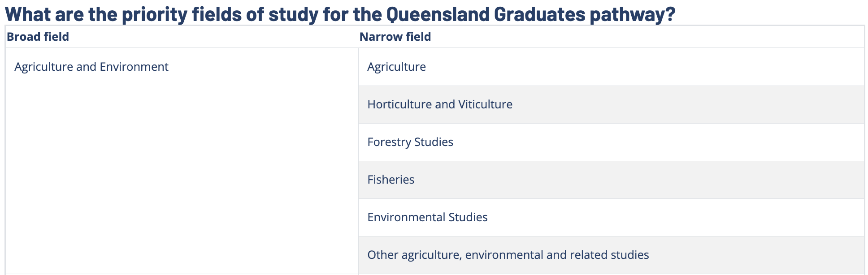The width and height of the screenshot is (868, 275).
Task: Click the Agriculture and Environment broad field cell
Action: pos(91,67)
